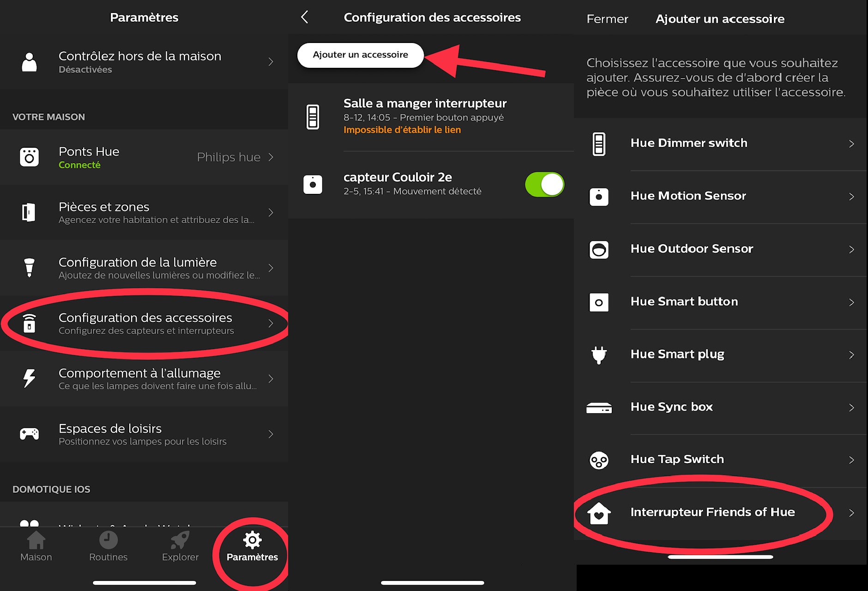Tap the Hue Smart button icon

(x=599, y=302)
